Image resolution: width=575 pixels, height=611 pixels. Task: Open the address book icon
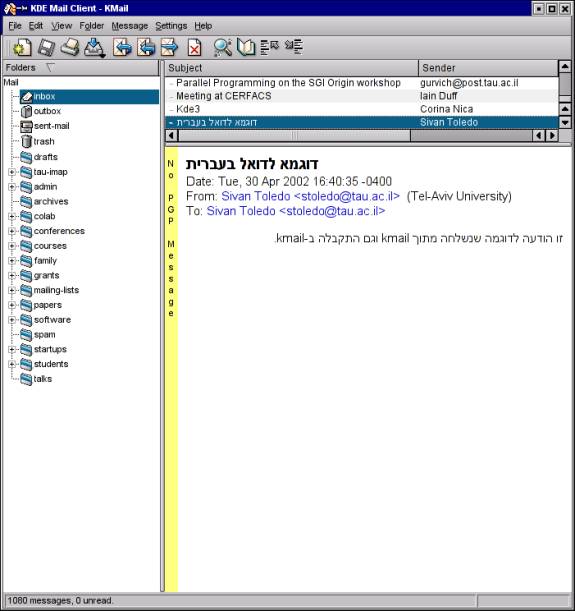point(246,48)
